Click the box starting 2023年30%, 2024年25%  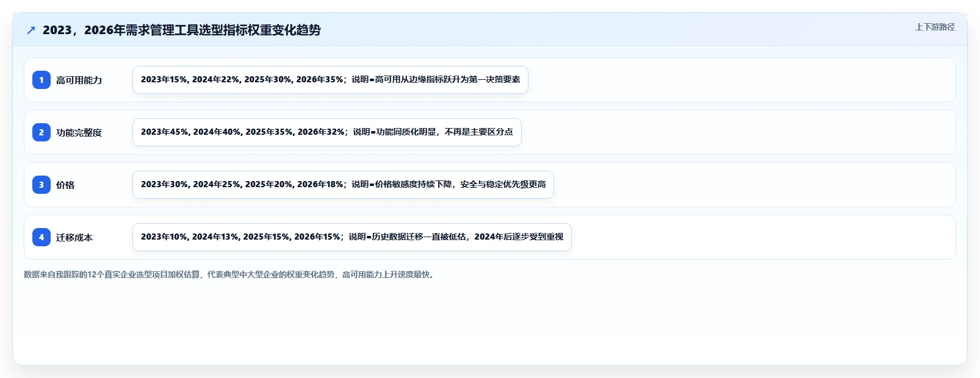click(x=343, y=185)
